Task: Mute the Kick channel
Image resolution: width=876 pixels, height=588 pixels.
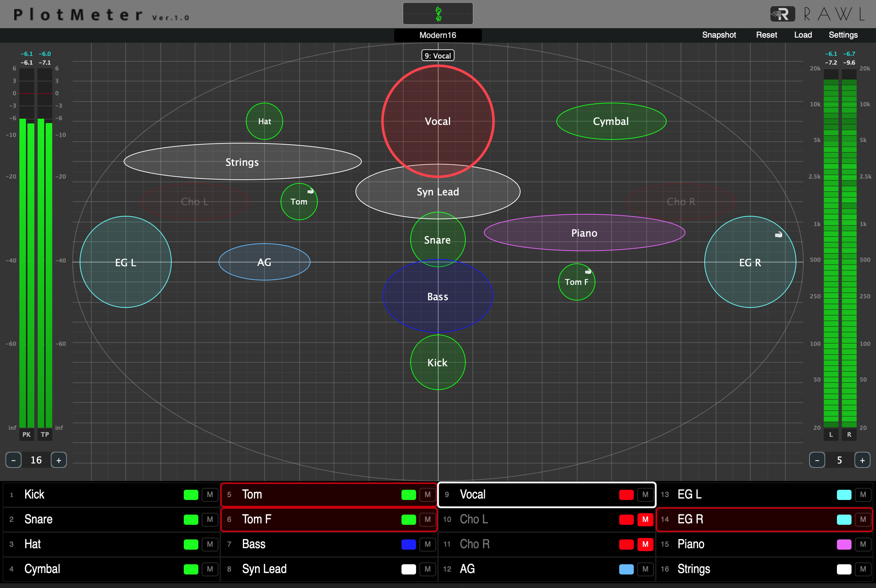Action: pyautogui.click(x=210, y=495)
